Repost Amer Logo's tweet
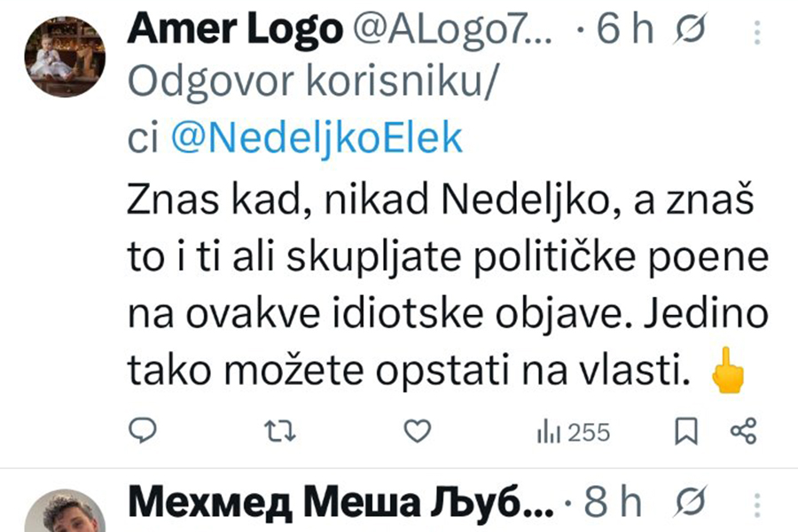 click(x=280, y=432)
